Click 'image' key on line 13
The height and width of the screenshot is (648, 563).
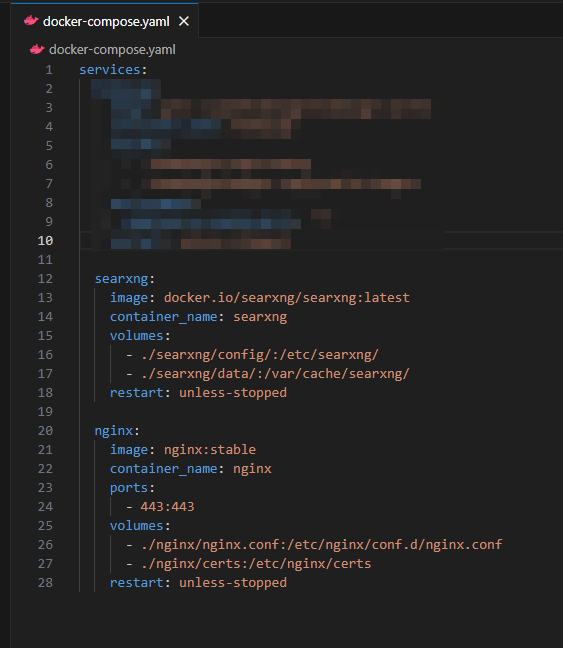click(x=129, y=298)
